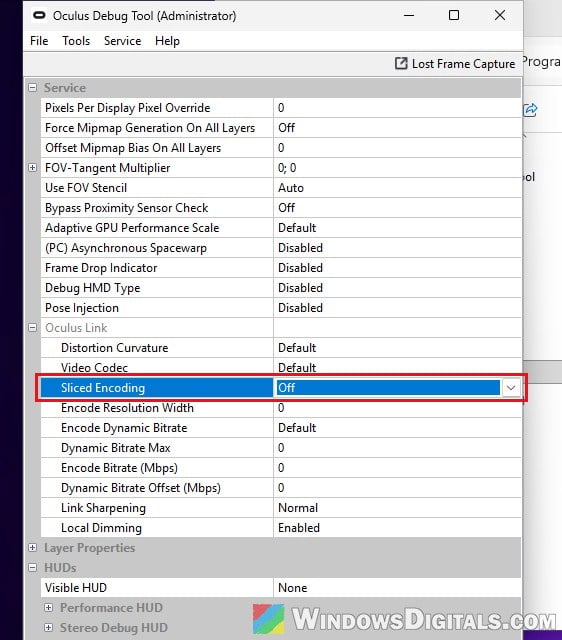Click the Distortion Curvature label

115,348
